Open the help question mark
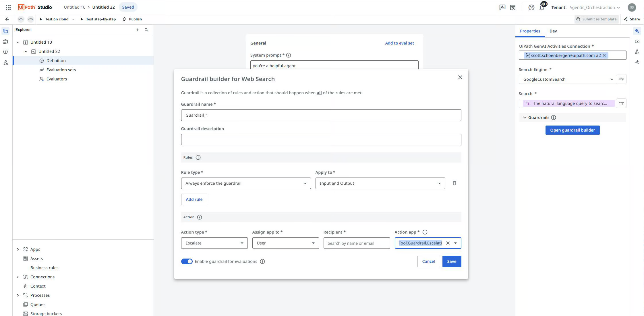Image resolution: width=644 pixels, height=316 pixels. [531, 7]
